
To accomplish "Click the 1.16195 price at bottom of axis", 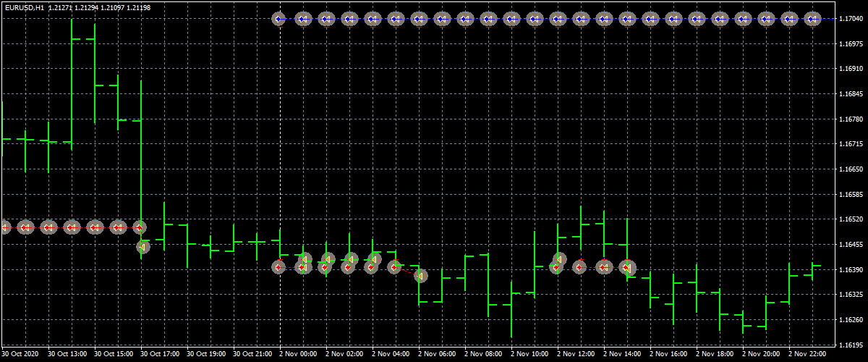I will (x=854, y=345).
